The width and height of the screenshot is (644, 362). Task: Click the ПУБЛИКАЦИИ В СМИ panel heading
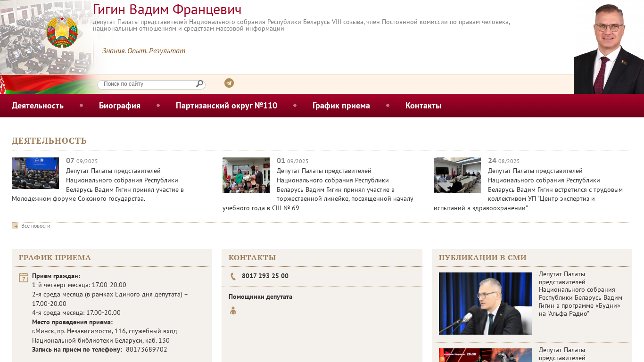point(483,258)
